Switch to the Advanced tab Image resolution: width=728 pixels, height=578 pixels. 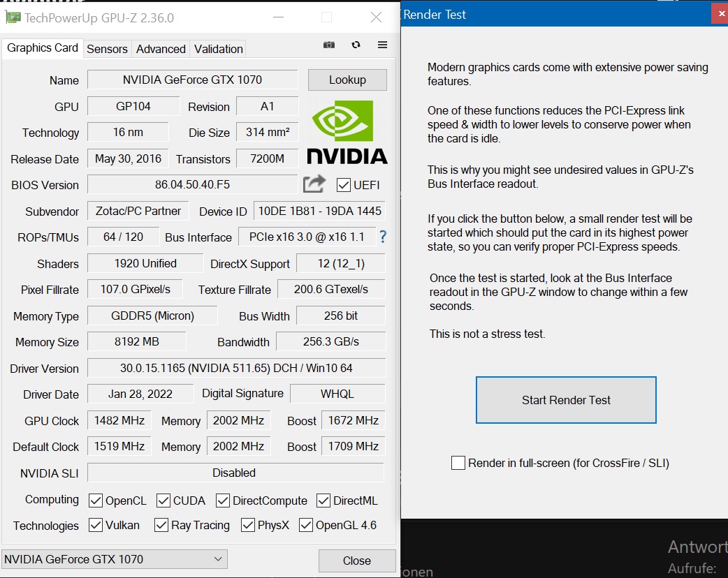pyautogui.click(x=161, y=49)
